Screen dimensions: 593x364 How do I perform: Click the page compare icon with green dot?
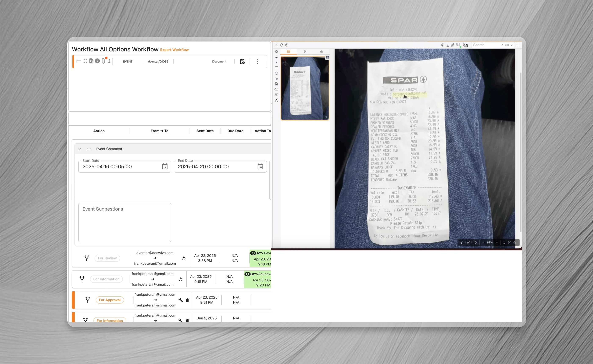(458, 45)
